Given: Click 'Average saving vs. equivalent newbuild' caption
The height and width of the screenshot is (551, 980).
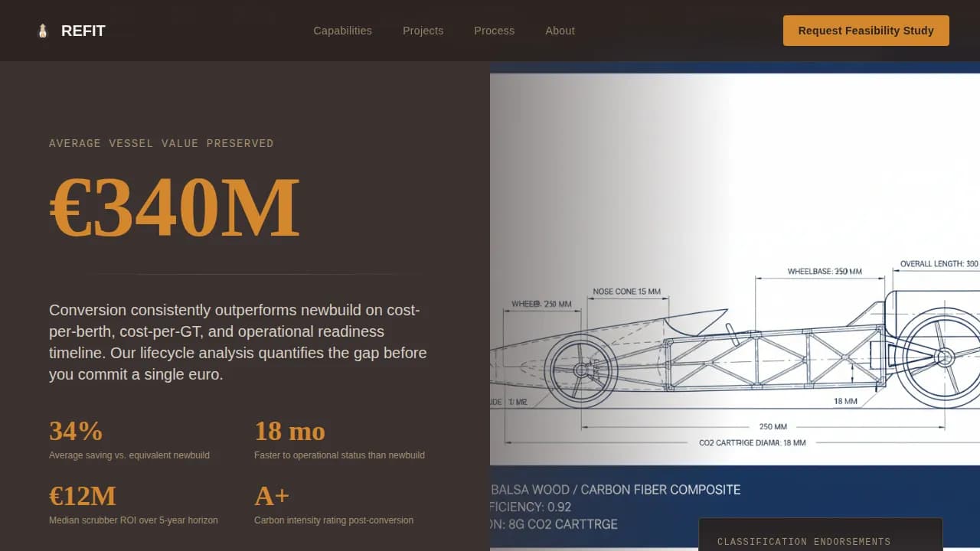Looking at the screenshot, I should [x=129, y=455].
